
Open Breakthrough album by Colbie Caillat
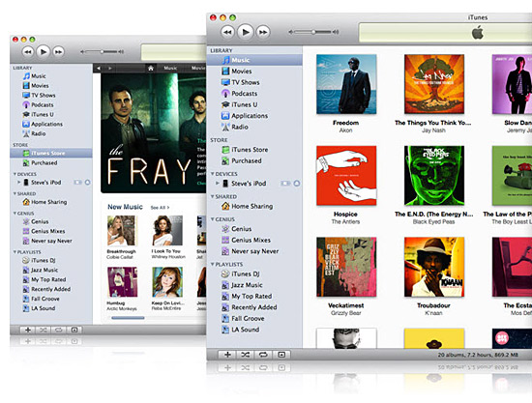122,231
